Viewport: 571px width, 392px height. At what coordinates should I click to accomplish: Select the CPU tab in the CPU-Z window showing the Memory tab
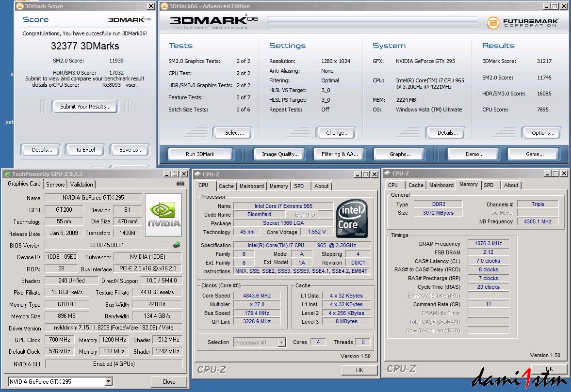click(393, 185)
